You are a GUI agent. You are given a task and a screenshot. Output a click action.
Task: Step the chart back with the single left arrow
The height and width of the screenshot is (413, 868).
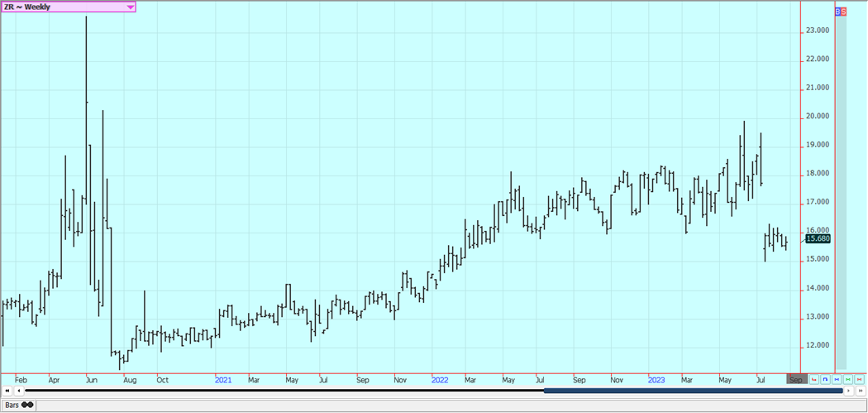[x=18, y=391]
